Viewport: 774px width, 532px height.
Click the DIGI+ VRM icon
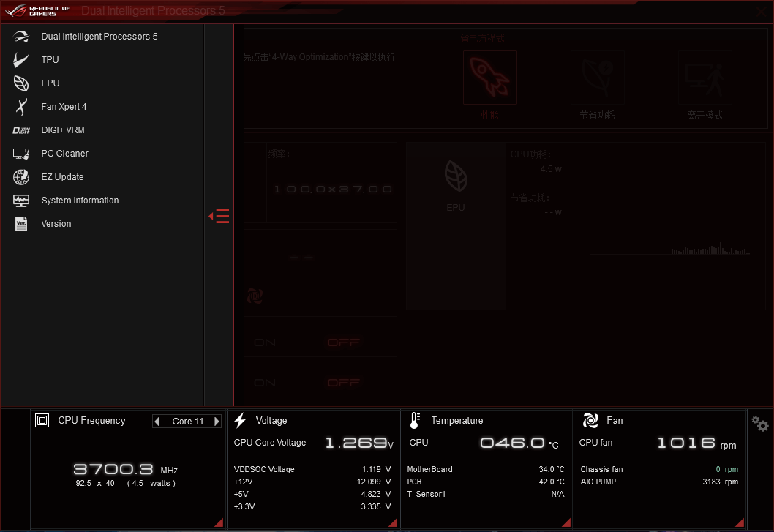(x=21, y=130)
